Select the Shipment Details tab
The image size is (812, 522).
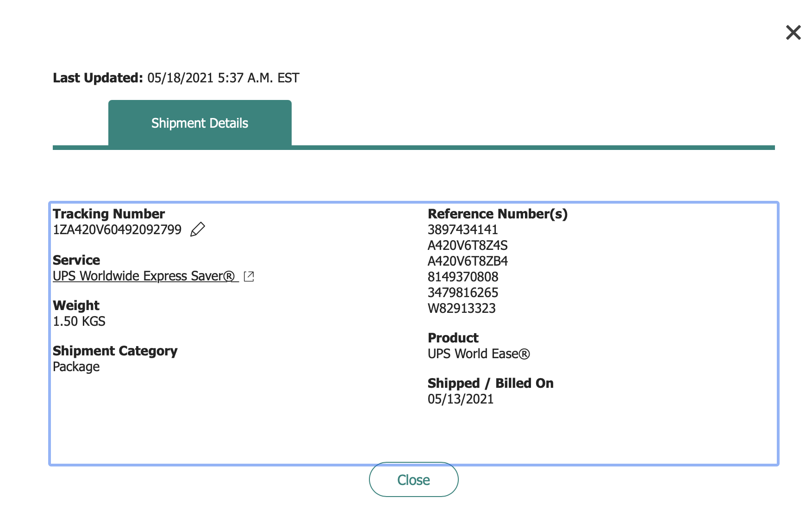click(200, 123)
